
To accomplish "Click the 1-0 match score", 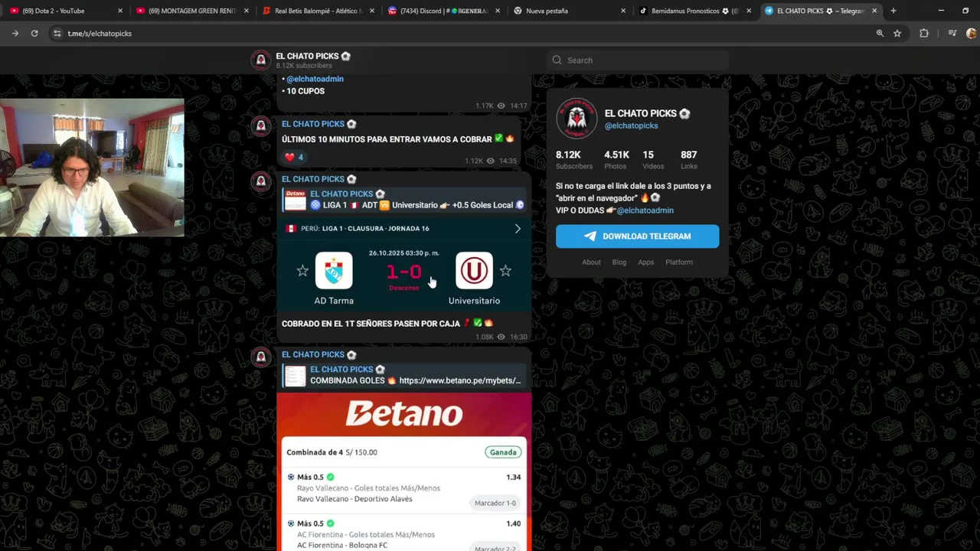I will [x=404, y=272].
